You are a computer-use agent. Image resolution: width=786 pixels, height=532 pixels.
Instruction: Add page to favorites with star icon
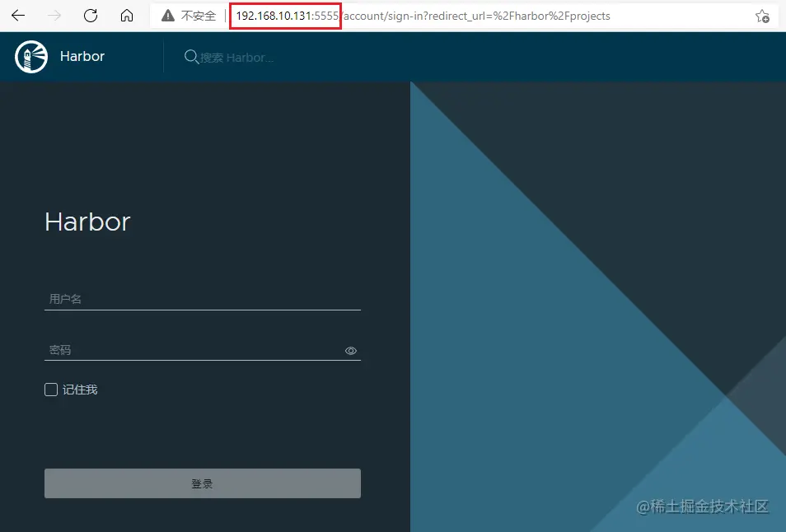(x=762, y=16)
